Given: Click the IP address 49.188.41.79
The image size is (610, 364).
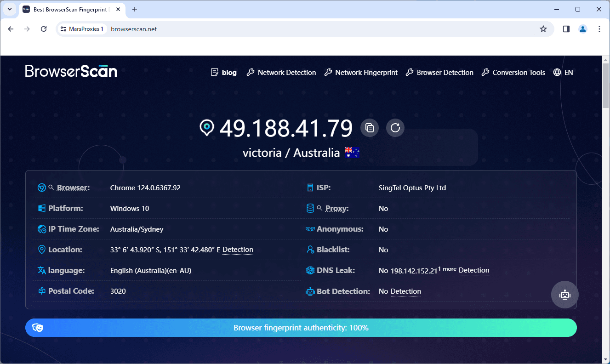Looking at the screenshot, I should point(286,128).
